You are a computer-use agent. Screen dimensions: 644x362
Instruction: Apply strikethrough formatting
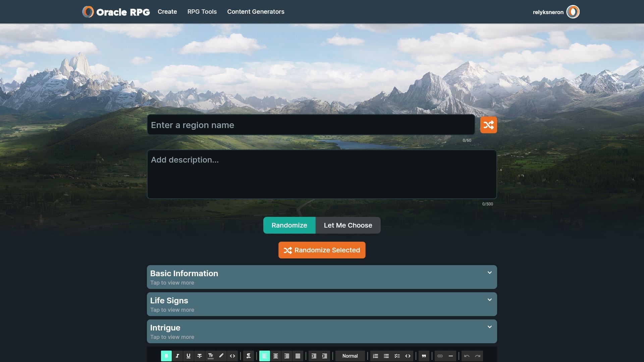pos(199,356)
